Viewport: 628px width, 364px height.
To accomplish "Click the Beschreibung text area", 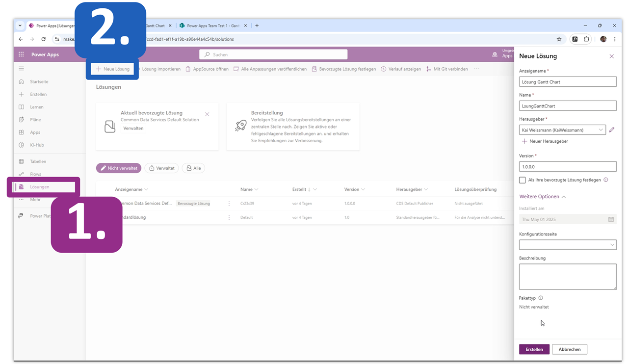I will coord(568,277).
